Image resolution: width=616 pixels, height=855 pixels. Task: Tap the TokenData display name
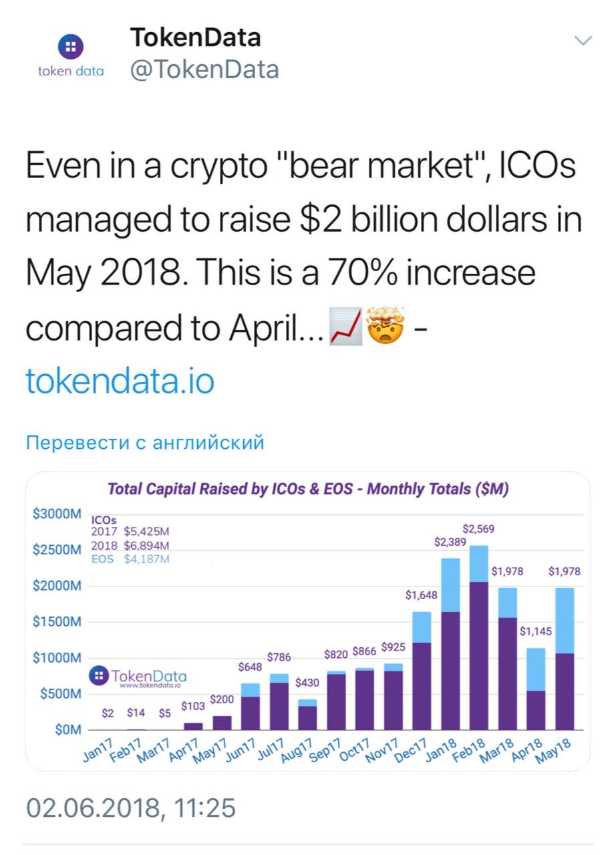pyautogui.click(x=195, y=37)
